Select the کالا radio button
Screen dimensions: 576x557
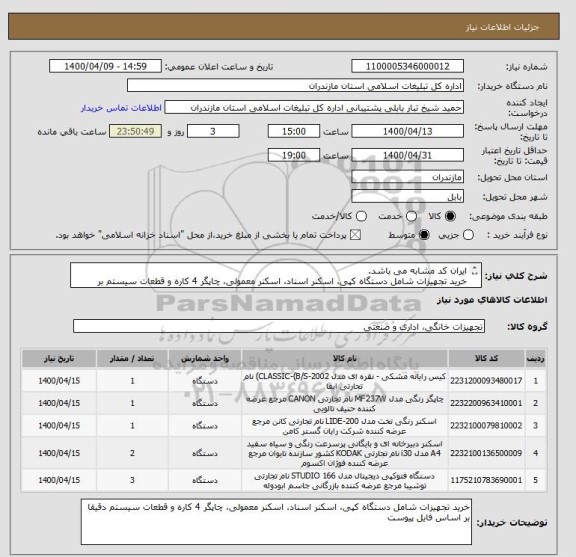pyautogui.click(x=450, y=216)
